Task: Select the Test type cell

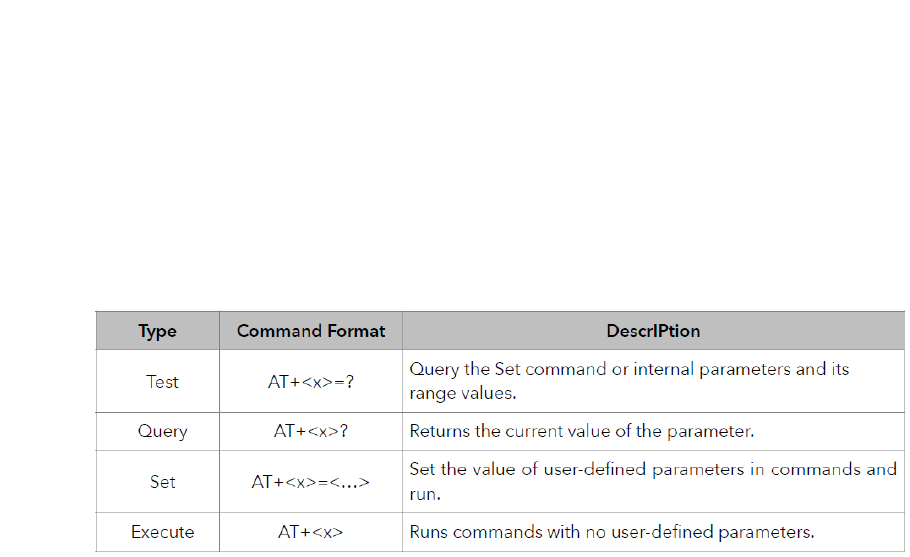Action: [162, 382]
